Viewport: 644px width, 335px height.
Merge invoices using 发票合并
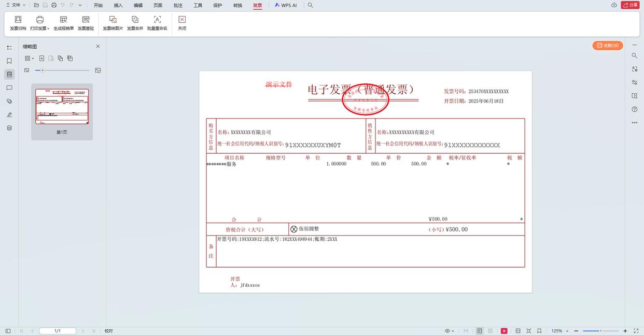click(135, 23)
